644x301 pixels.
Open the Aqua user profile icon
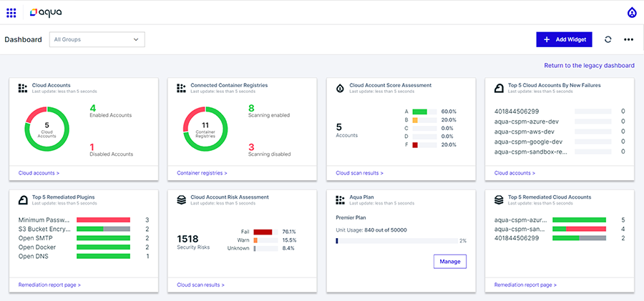pyautogui.click(x=632, y=13)
